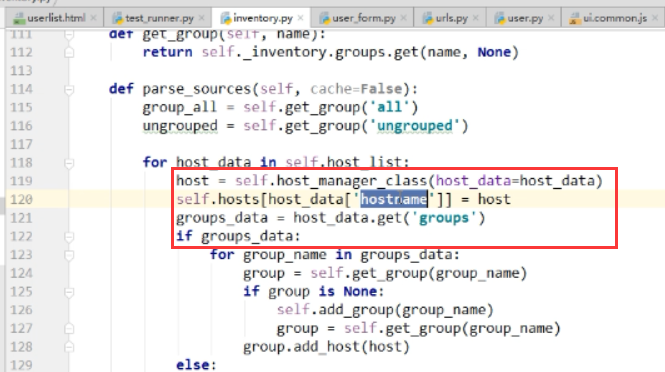The width and height of the screenshot is (665, 372).
Task: Click 'add_group' call on line 126
Action: pyautogui.click(x=355, y=310)
